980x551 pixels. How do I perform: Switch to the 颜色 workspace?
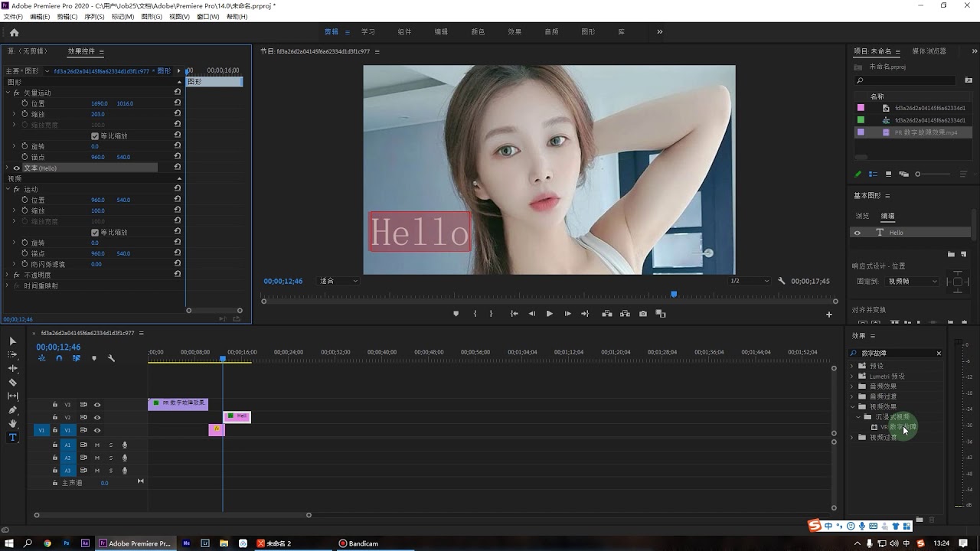(x=478, y=32)
